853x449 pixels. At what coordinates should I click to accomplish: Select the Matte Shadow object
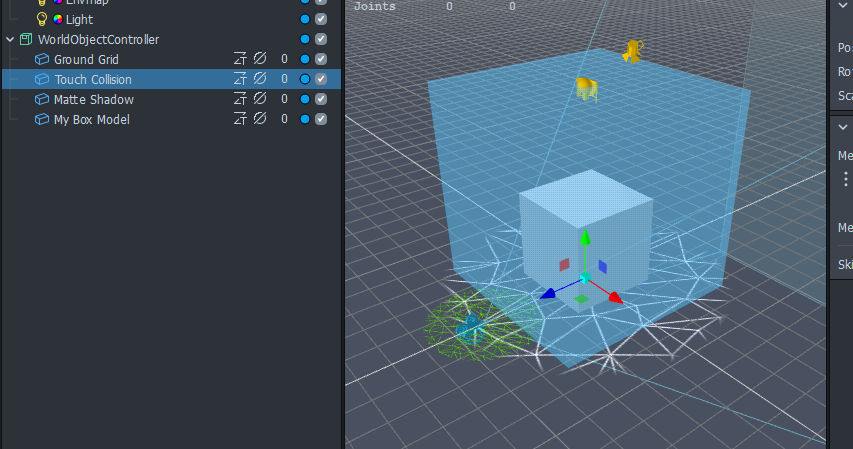[x=94, y=100]
